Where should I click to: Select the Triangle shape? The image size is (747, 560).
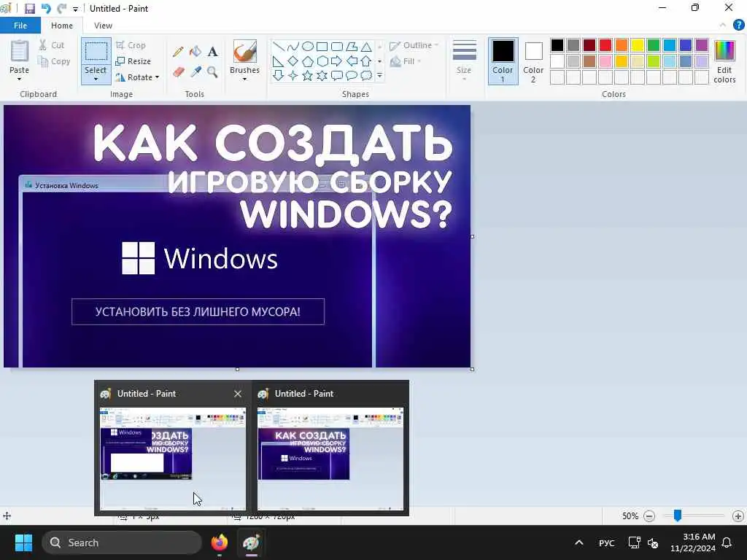[366, 47]
